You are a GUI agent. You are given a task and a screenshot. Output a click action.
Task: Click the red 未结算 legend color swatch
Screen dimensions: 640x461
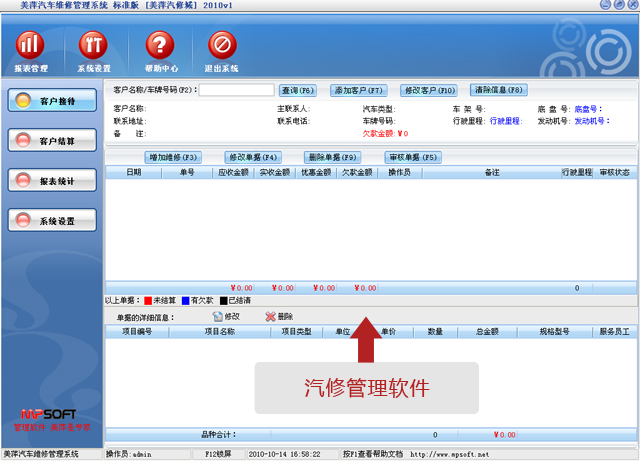(x=148, y=300)
